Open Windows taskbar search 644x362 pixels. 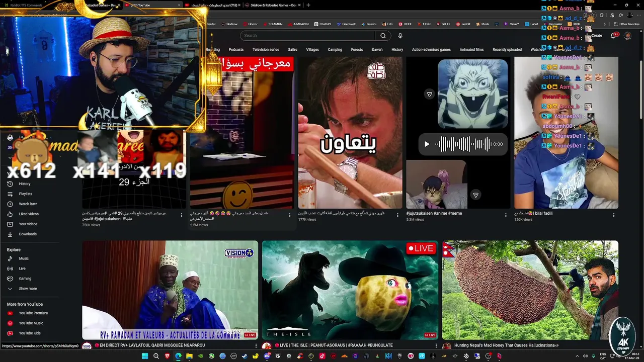coord(156,356)
